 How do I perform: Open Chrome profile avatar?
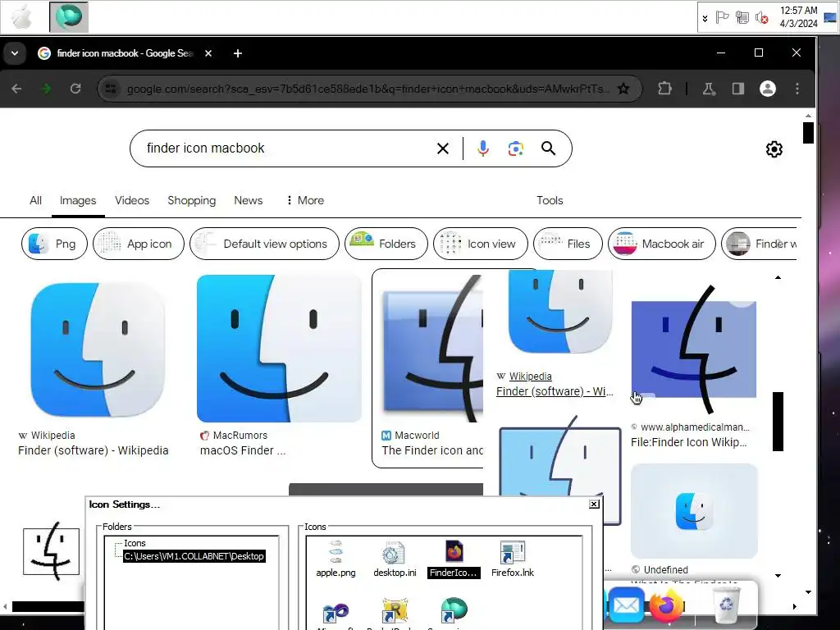(x=768, y=89)
